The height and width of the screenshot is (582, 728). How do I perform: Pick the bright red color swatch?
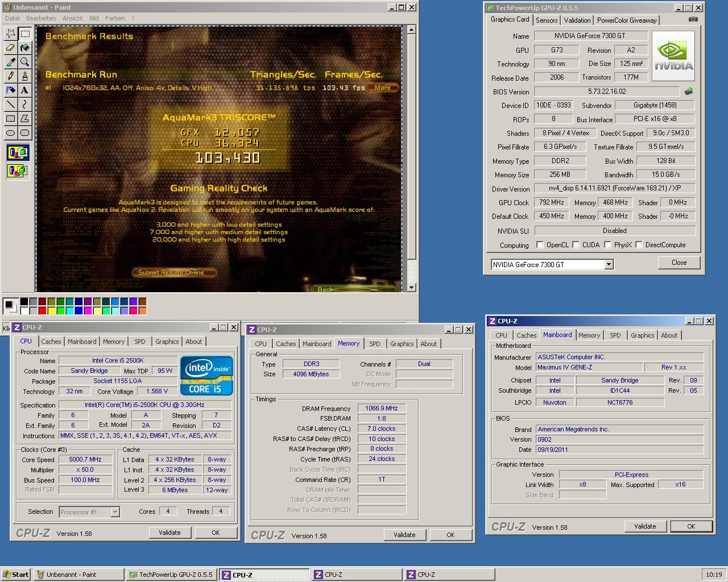[x=43, y=310]
